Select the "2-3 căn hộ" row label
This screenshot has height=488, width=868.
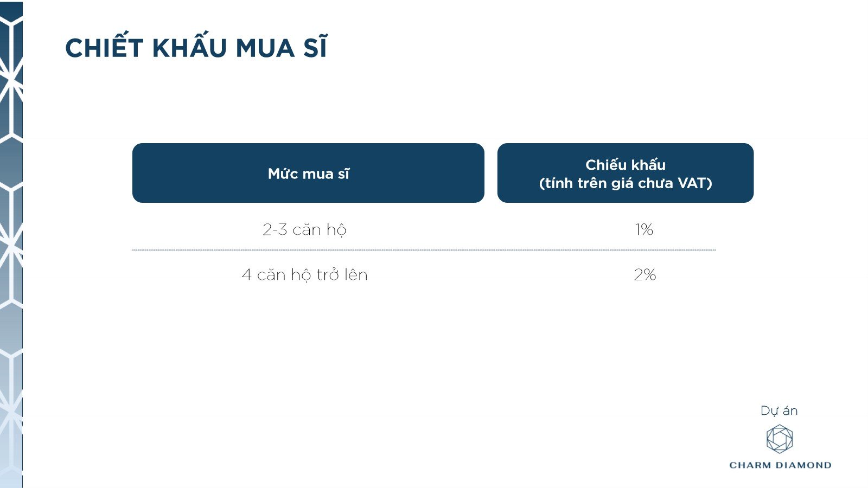click(x=304, y=230)
